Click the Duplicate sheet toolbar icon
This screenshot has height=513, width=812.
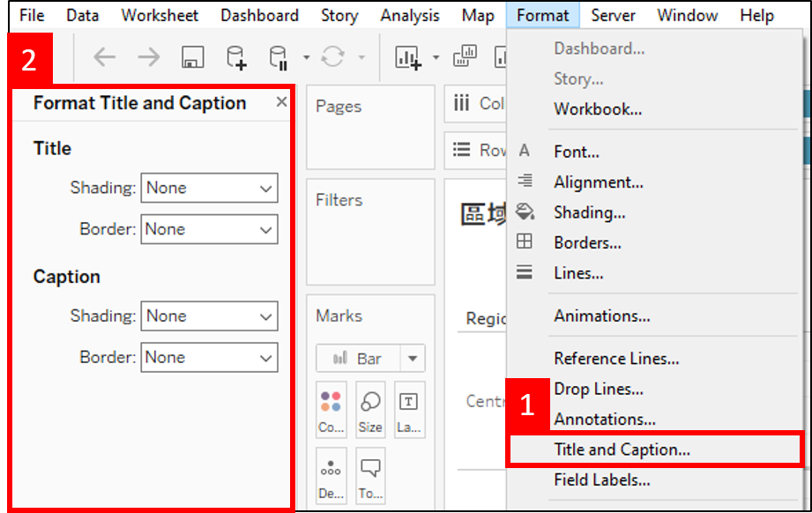pyautogui.click(x=465, y=58)
